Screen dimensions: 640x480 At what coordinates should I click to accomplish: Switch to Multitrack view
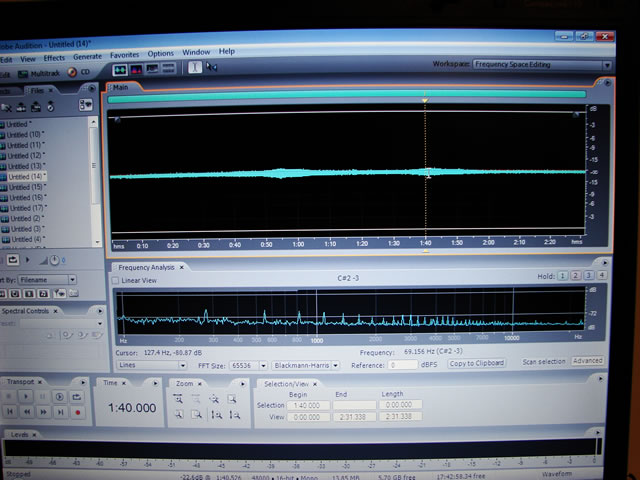(44, 73)
